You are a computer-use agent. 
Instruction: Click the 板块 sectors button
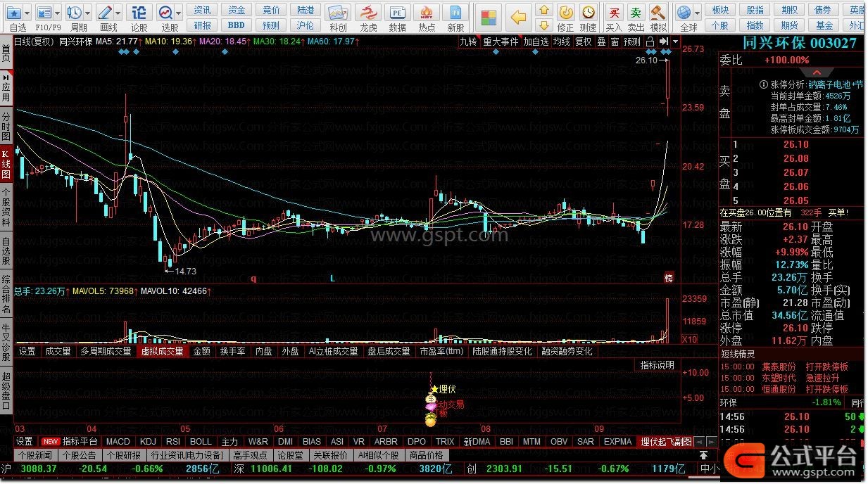720,10
